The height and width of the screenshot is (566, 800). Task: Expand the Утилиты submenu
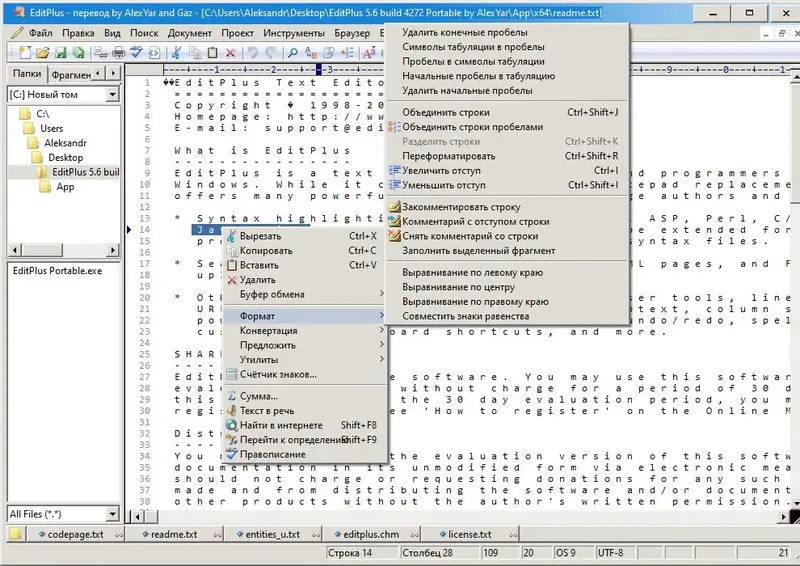(304, 359)
